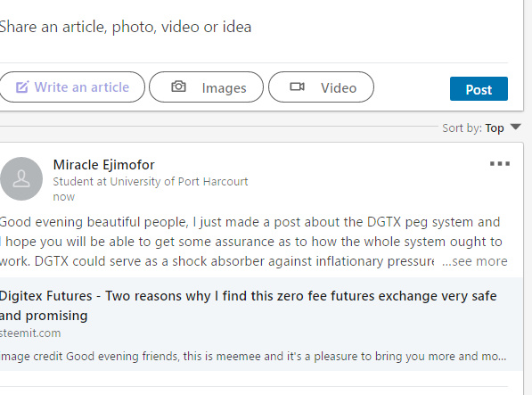Open Miracle Ejimofor's profile name link

[104, 165]
